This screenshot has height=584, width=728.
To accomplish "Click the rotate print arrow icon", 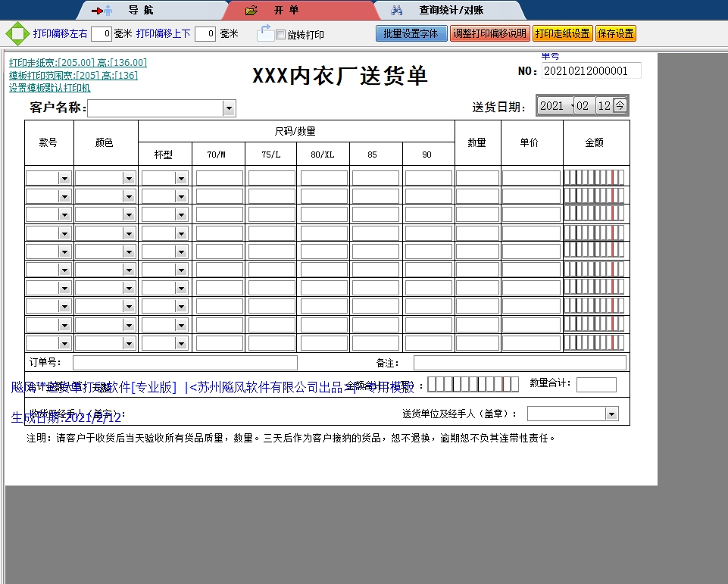I will [x=265, y=33].
